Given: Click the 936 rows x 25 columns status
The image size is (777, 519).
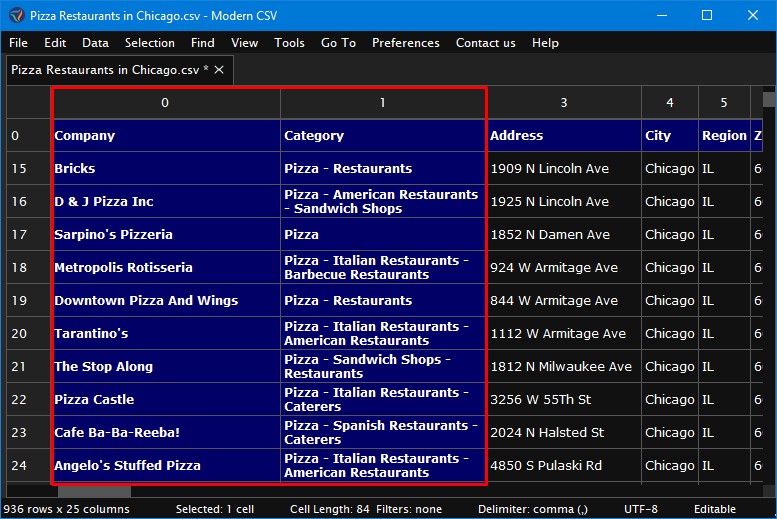Looking at the screenshot, I should tap(66, 509).
